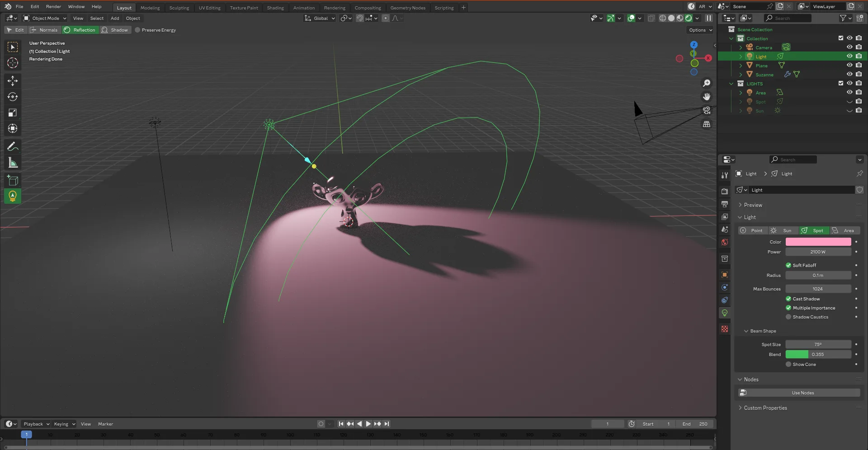The image size is (868, 450).
Task: Select the Move tool
Action: [13, 81]
